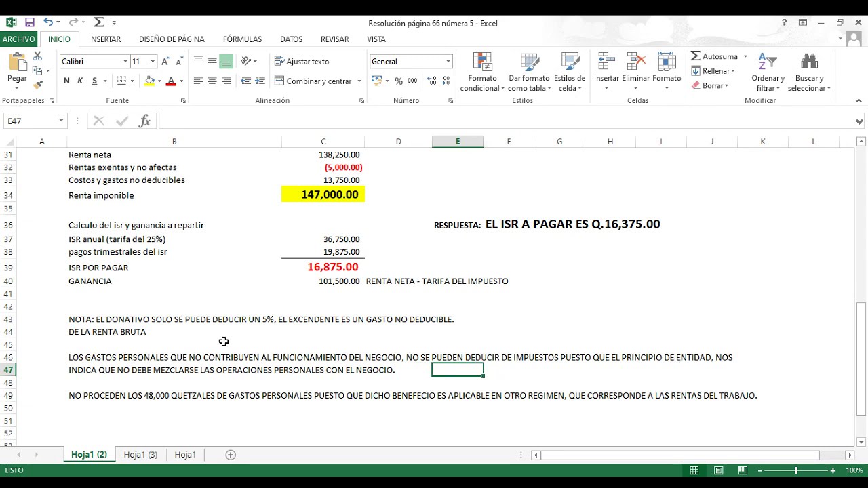Open Formato condicional dropdown
The image size is (868, 488).
tap(482, 73)
